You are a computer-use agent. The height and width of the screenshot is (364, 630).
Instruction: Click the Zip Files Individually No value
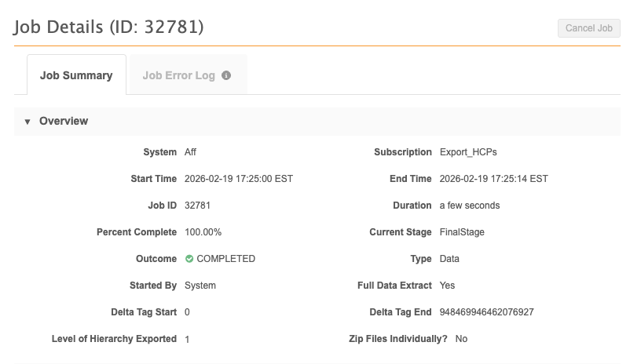click(461, 339)
